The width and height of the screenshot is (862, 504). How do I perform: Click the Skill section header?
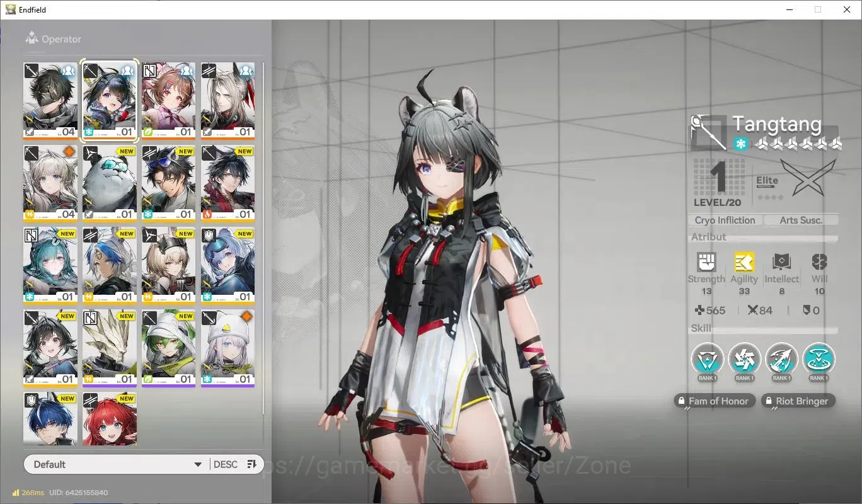pyautogui.click(x=701, y=328)
